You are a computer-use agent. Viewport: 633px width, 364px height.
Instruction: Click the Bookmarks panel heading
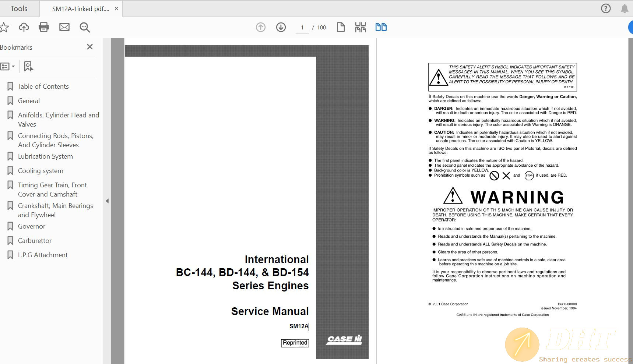16,47
